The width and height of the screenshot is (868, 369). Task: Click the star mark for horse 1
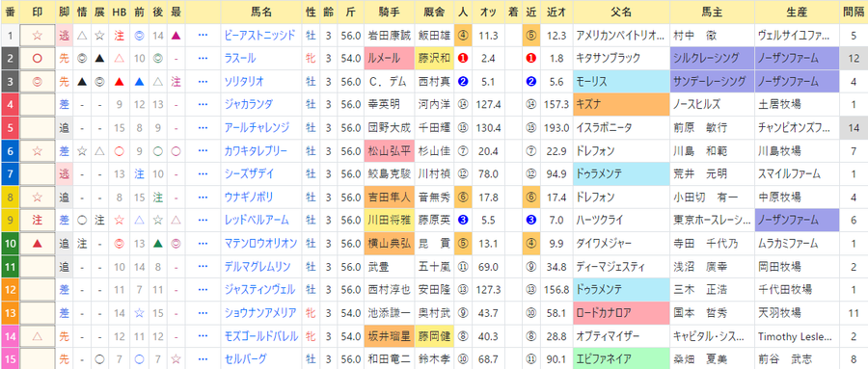[38, 36]
